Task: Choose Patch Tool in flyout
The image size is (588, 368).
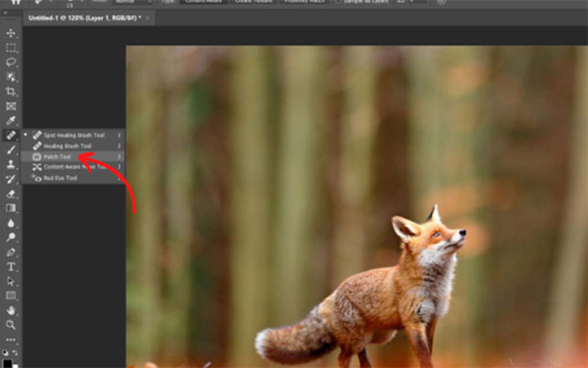Action: tap(73, 156)
